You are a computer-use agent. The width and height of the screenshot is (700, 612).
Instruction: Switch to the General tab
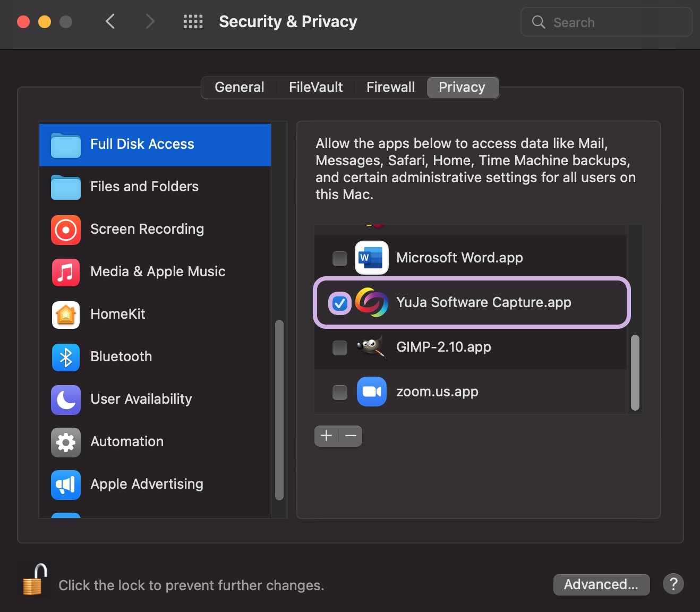pos(239,88)
